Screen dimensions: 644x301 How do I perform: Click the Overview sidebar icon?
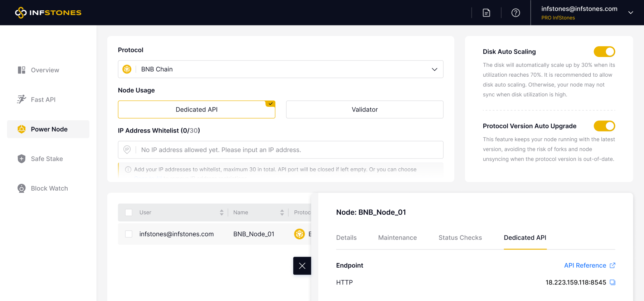21,70
